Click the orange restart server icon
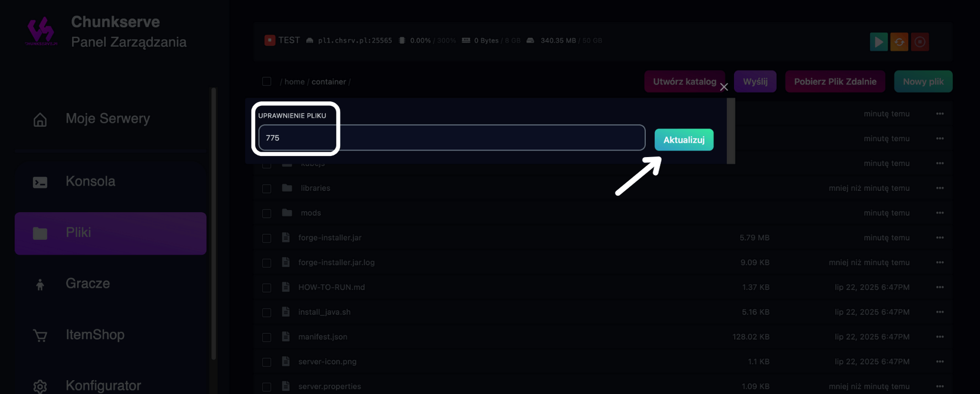Image resolution: width=980 pixels, height=394 pixels. [x=899, y=42]
